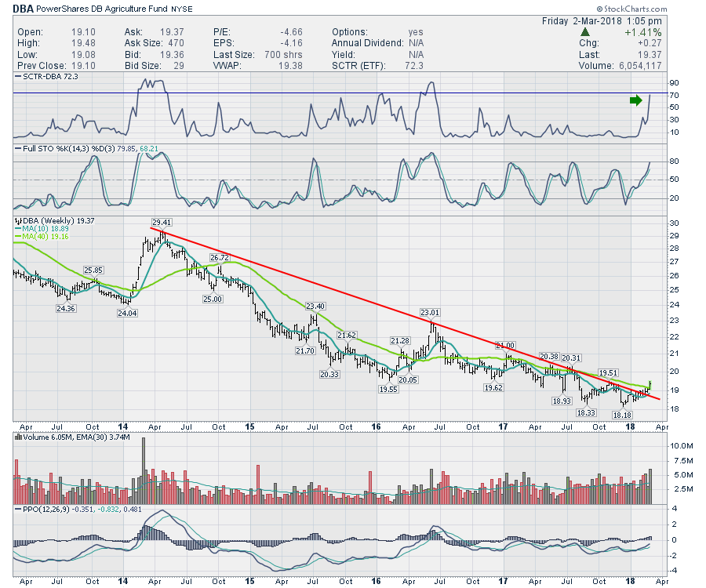Screen dimensions: 706x588
Task: Select the Low price value 19.08
Action: (83, 54)
